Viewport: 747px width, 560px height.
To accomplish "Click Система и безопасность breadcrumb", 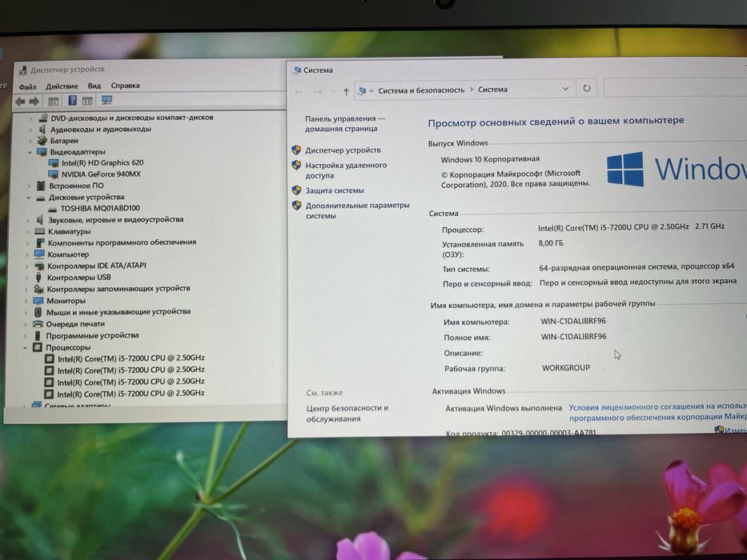I will (x=421, y=90).
